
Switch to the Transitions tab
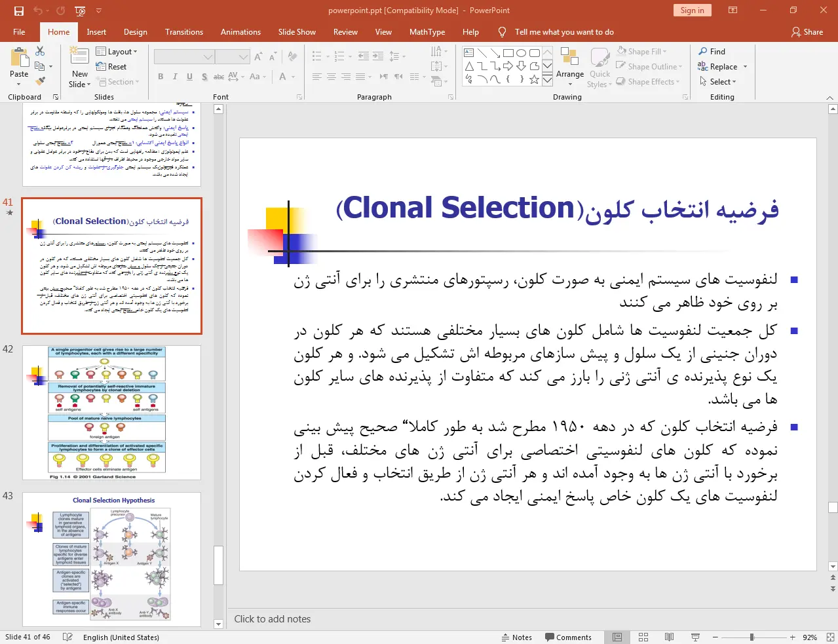tap(184, 32)
